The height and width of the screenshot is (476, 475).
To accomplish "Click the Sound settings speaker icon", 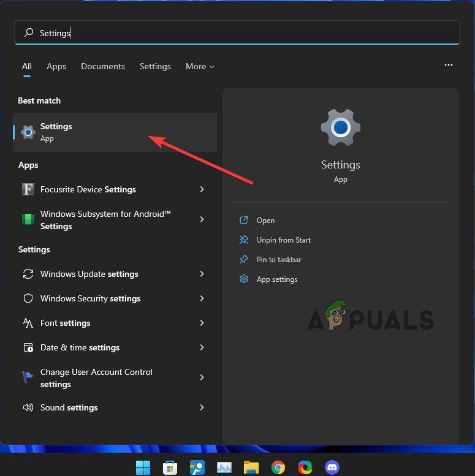I will 28,407.
